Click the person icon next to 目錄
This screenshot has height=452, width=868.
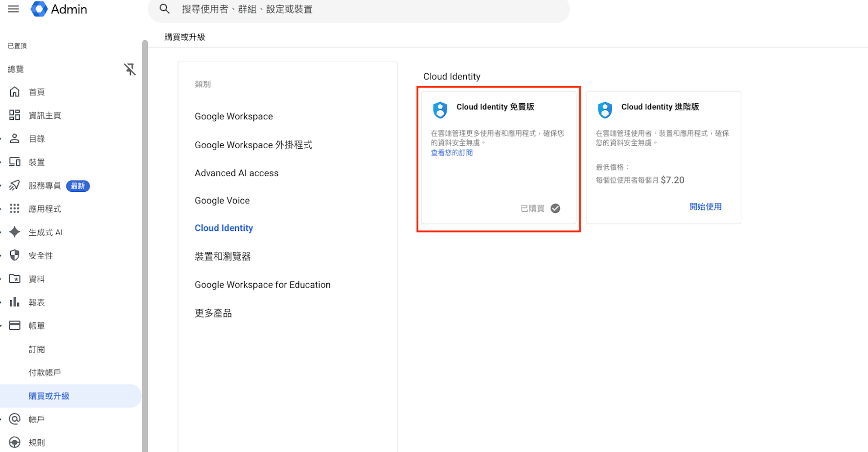(15, 138)
